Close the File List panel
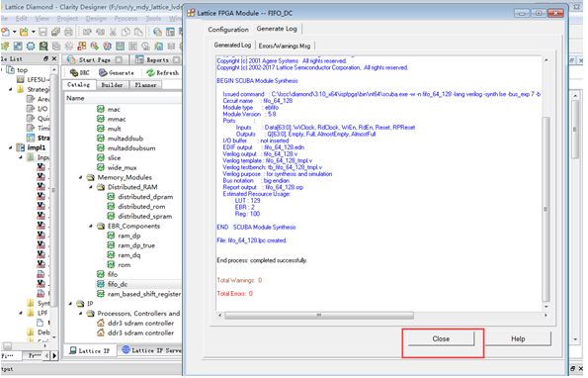Image resolution: width=588 pixels, height=378 pixels. coord(54,59)
